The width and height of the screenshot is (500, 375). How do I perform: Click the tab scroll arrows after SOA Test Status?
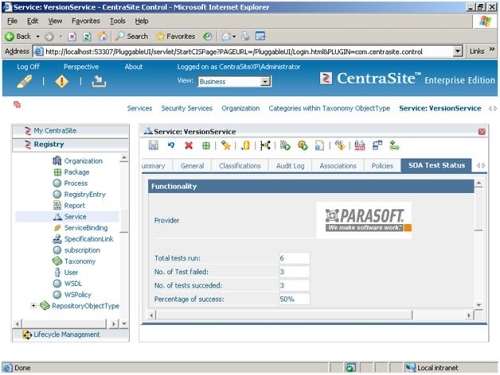click(481, 165)
